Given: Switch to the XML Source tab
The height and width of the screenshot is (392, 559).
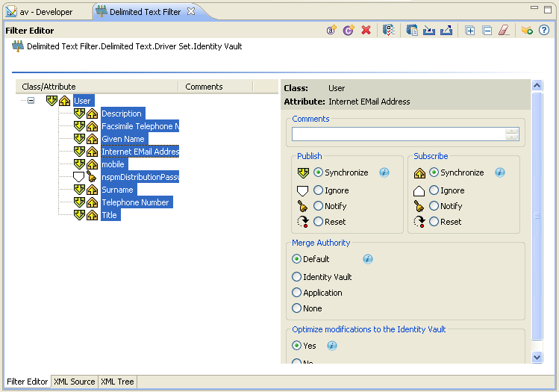Looking at the screenshot, I should point(75,382).
